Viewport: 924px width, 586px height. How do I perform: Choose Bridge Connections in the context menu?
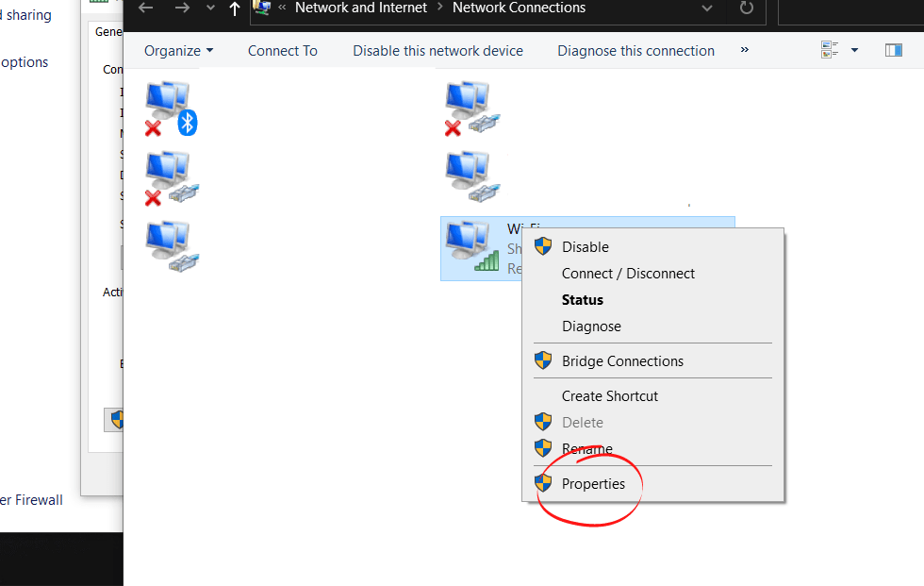(622, 361)
